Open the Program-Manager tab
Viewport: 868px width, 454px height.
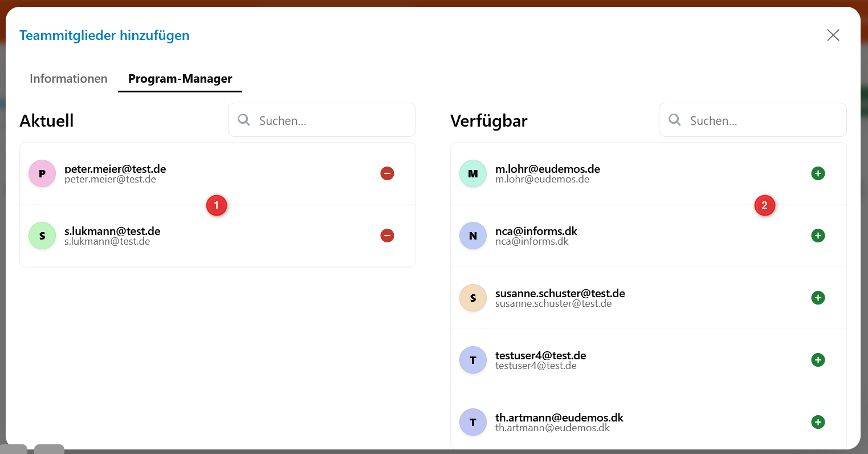point(180,79)
